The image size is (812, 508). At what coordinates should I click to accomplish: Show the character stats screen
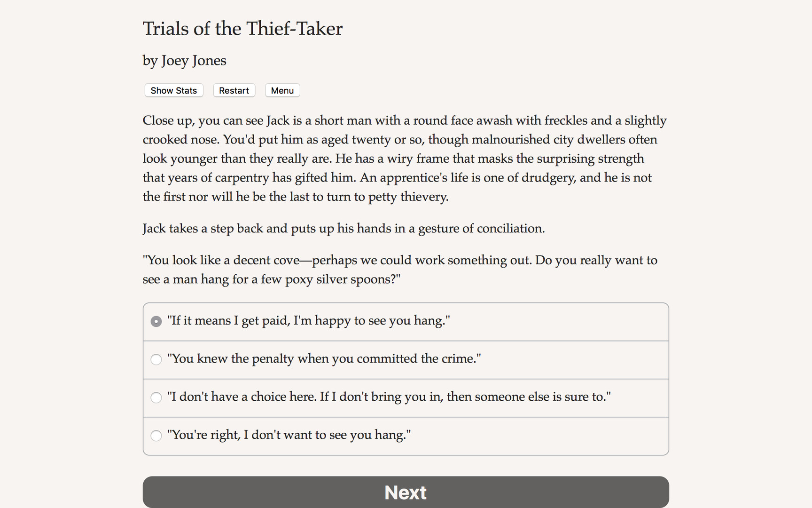pos(173,90)
